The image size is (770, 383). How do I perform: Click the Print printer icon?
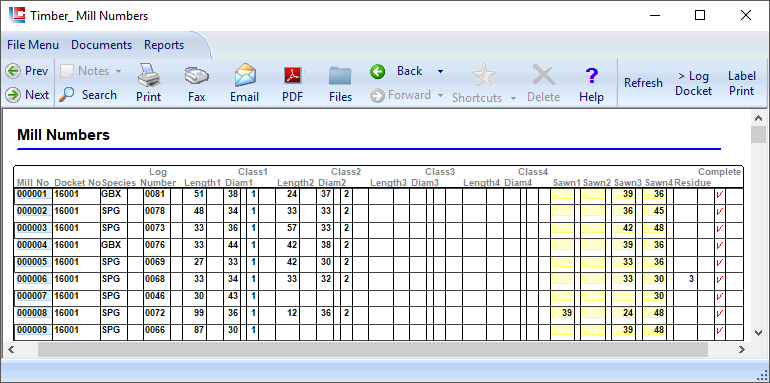[149, 75]
